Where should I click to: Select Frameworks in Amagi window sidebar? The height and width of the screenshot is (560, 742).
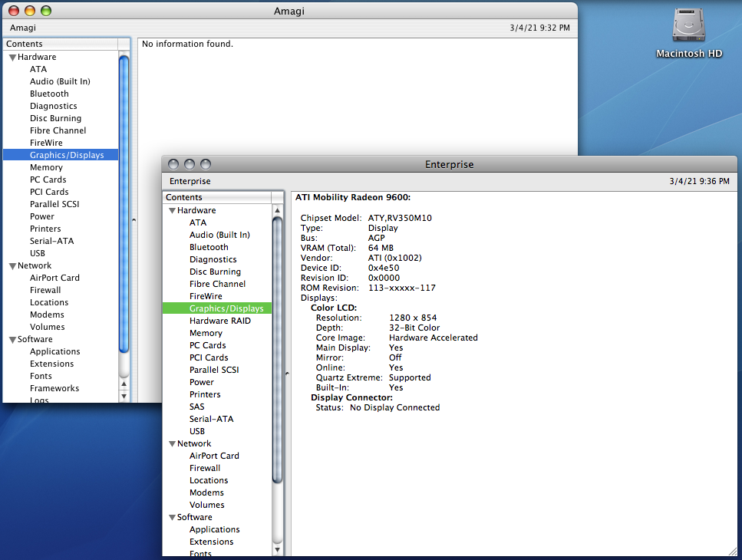(54, 389)
